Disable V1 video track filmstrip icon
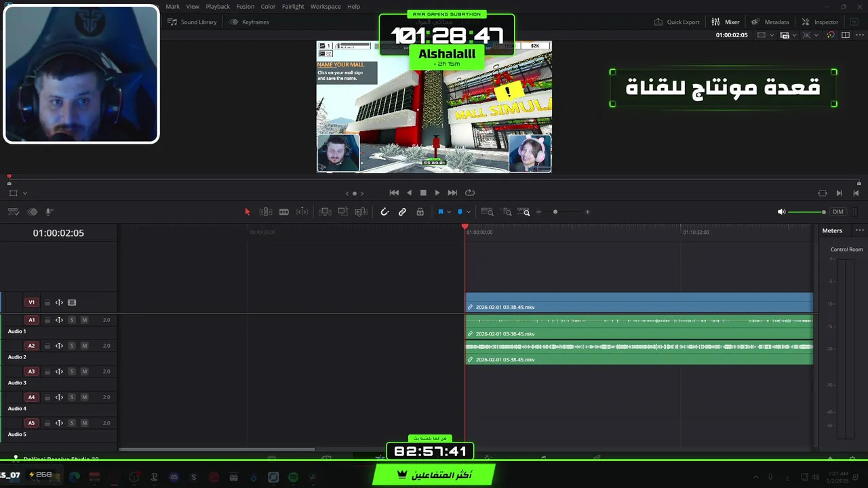Viewport: 868px width, 488px height. (72, 303)
